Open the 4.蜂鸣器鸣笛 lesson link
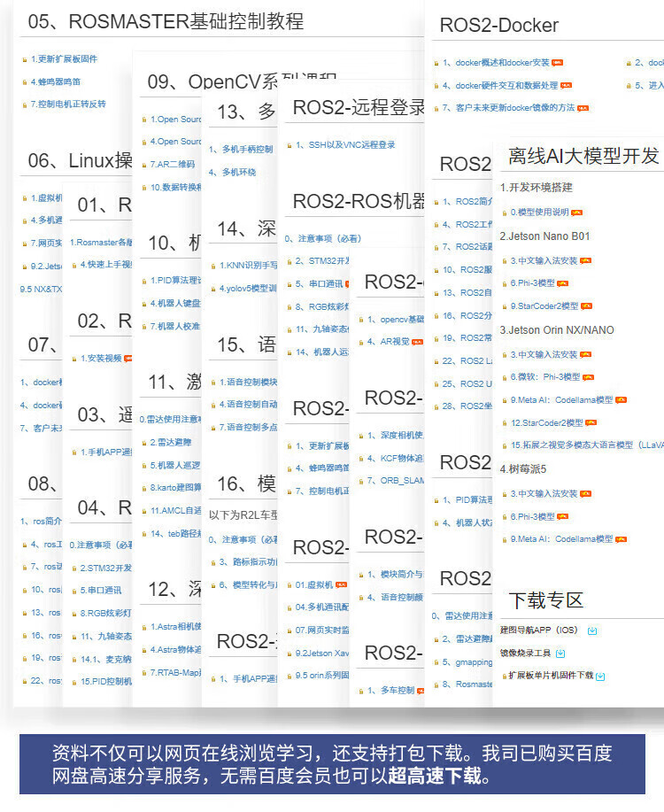Image resolution: width=664 pixels, height=812 pixels. tap(56, 81)
